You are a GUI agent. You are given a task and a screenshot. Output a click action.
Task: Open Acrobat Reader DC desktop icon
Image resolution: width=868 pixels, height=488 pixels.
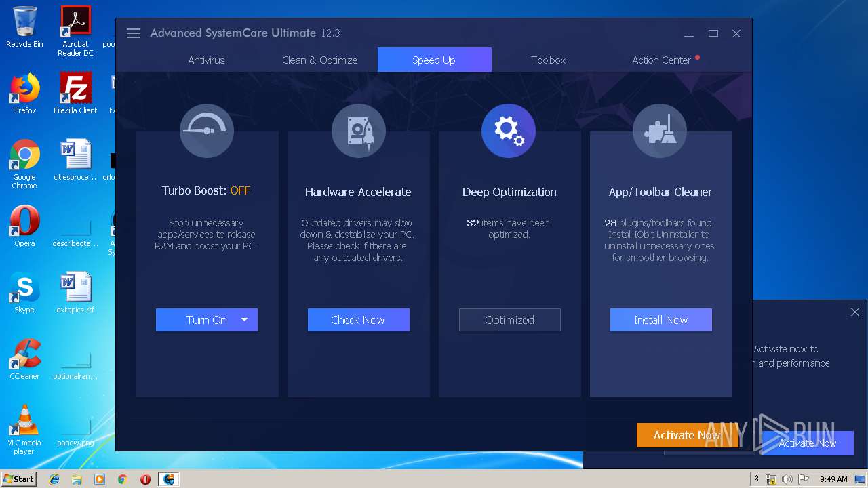coord(75,31)
